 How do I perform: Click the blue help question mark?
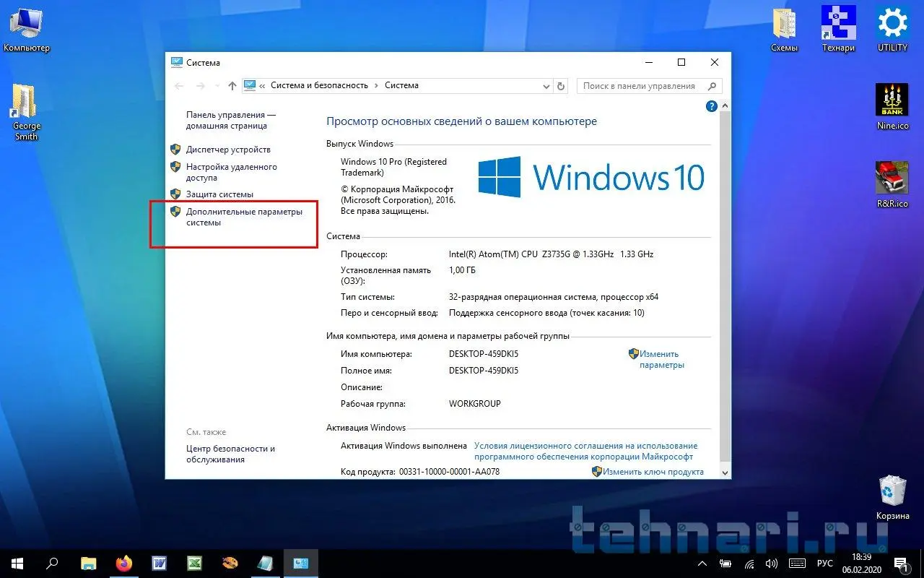point(711,106)
